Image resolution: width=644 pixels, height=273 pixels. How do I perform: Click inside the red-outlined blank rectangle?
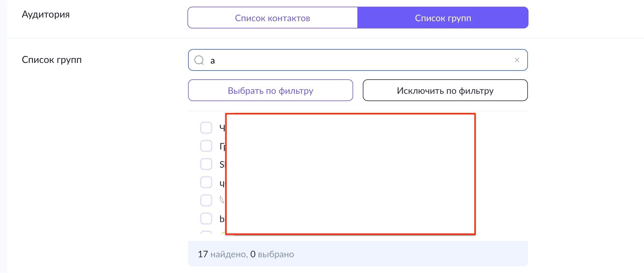pyautogui.click(x=350, y=174)
